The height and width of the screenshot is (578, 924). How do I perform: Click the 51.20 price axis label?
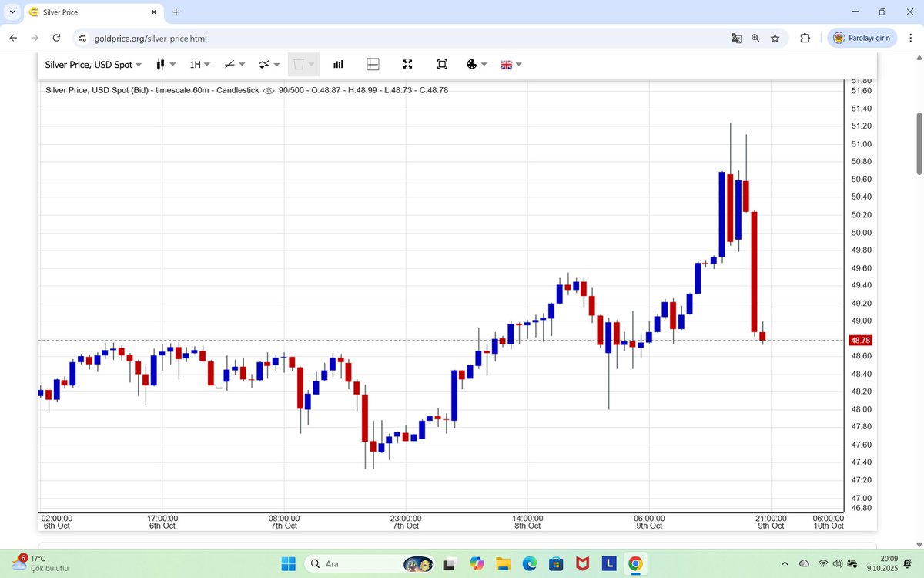point(861,126)
